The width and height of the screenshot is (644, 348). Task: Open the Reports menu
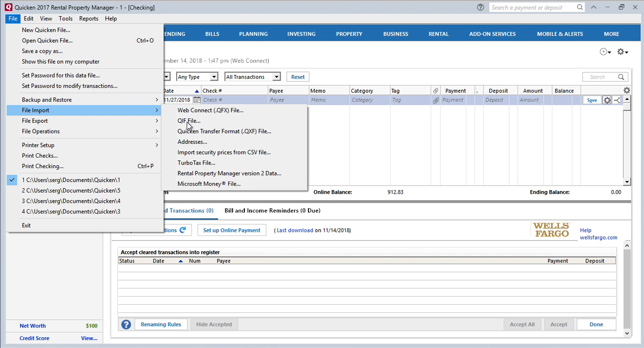coord(89,18)
